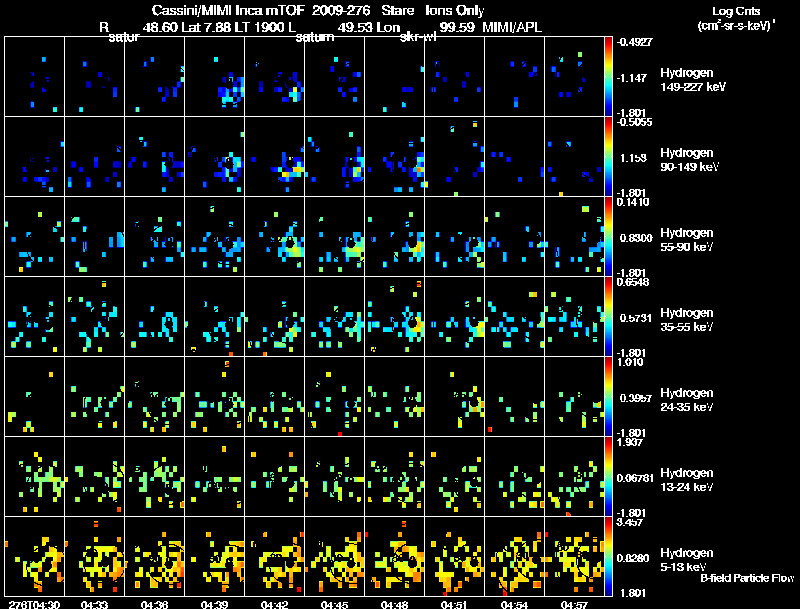Click the '04:57' time axis label

574,604
